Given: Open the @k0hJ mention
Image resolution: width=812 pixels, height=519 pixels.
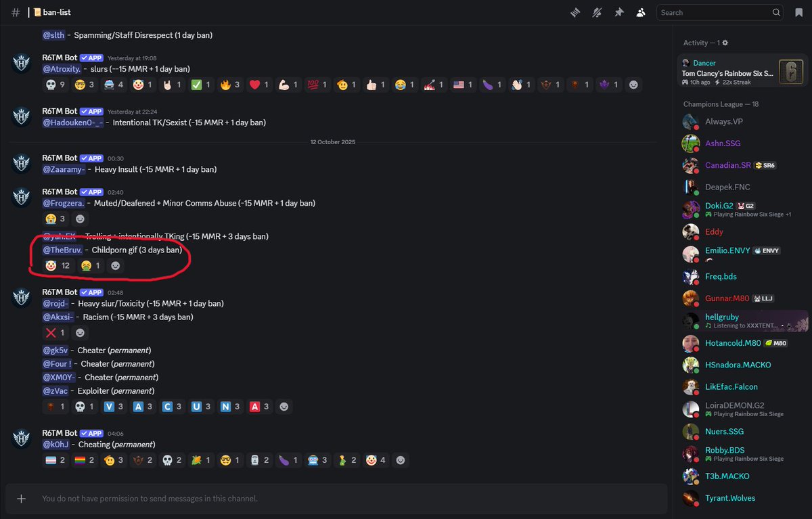Looking at the screenshot, I should pos(56,445).
